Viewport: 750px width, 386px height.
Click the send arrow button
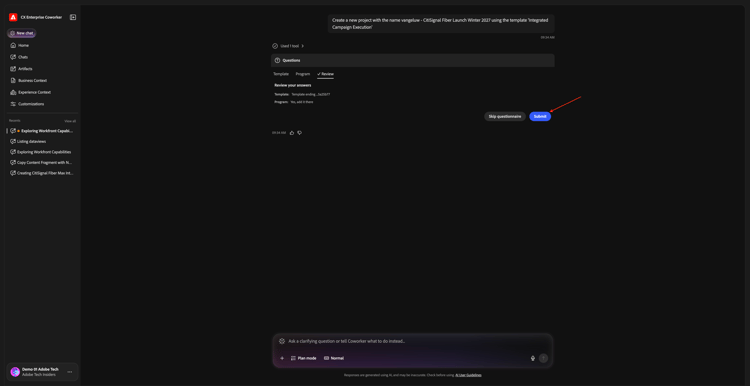pos(543,358)
